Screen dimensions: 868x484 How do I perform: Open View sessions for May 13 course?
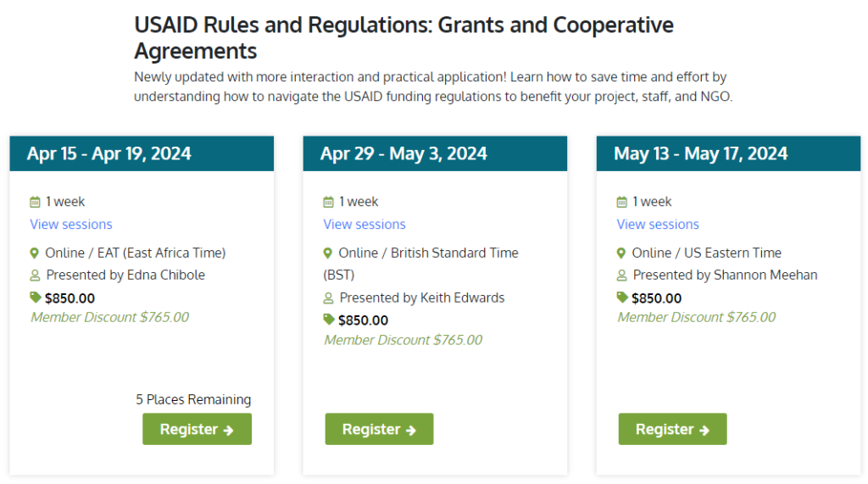pyautogui.click(x=658, y=225)
